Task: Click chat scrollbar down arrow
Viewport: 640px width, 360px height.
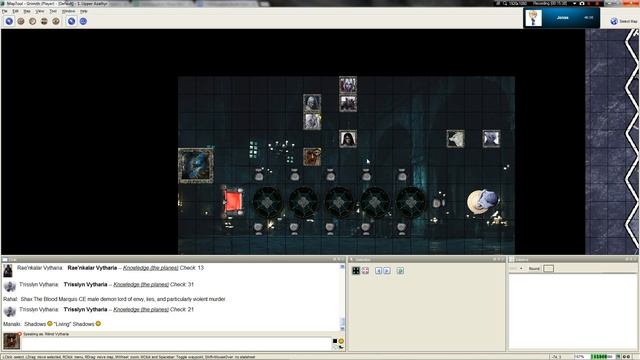Action: pos(342,329)
